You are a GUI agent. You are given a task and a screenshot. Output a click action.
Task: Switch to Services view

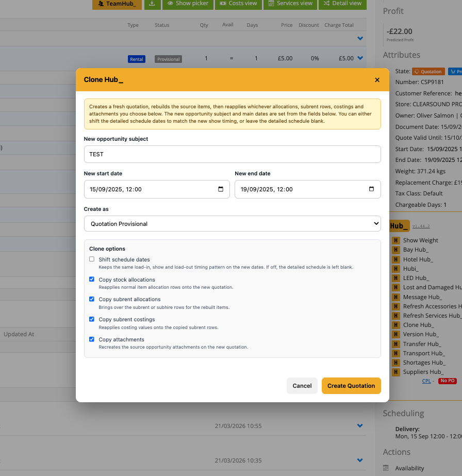(290, 4)
